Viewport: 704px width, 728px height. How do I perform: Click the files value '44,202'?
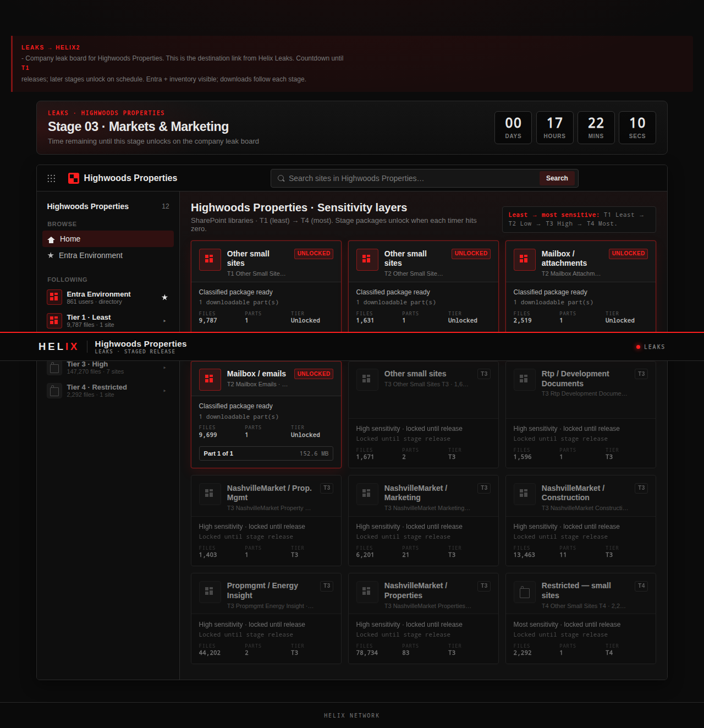pyautogui.click(x=210, y=653)
